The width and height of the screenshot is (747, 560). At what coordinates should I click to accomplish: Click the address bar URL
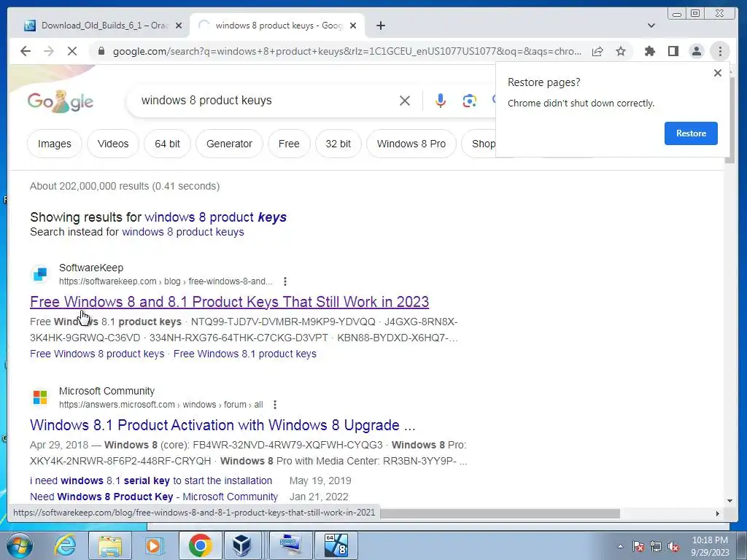pyautogui.click(x=347, y=52)
